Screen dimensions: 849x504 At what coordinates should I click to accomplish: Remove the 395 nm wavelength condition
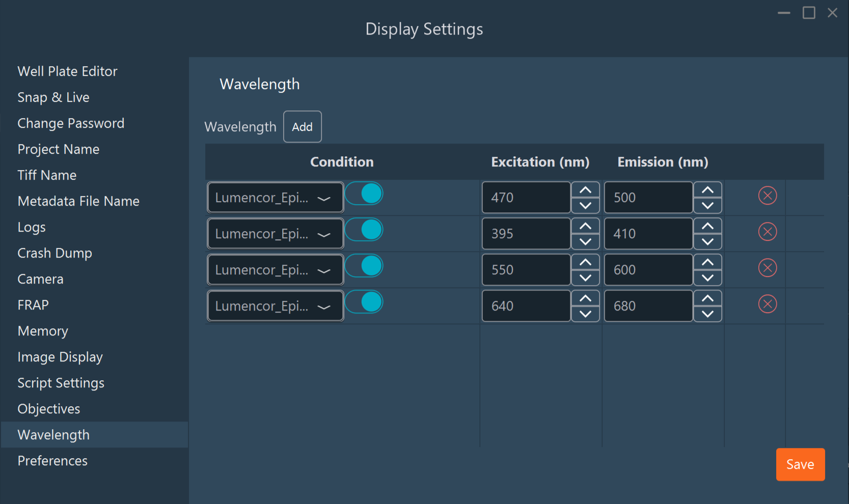tap(768, 231)
